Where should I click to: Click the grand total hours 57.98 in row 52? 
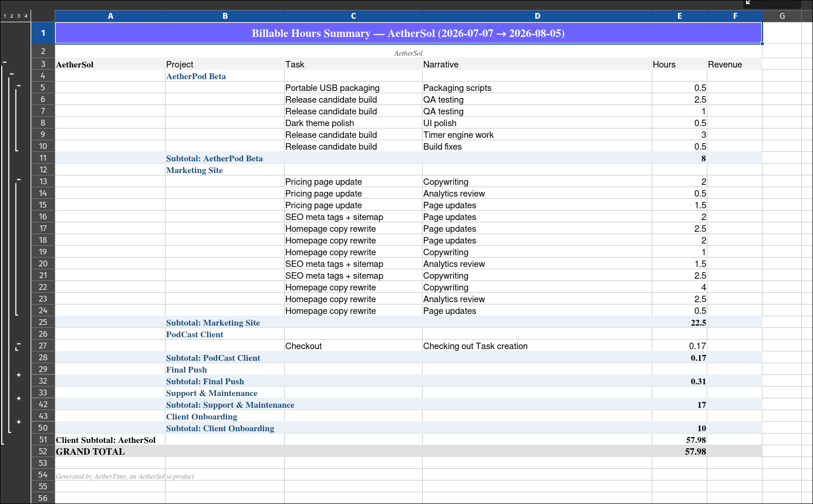(680, 452)
